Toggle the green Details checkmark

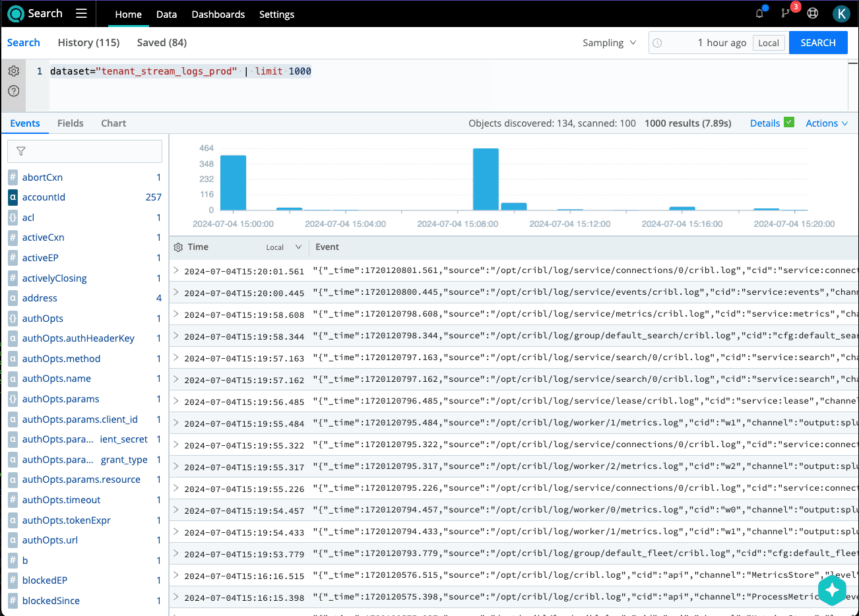coord(789,123)
